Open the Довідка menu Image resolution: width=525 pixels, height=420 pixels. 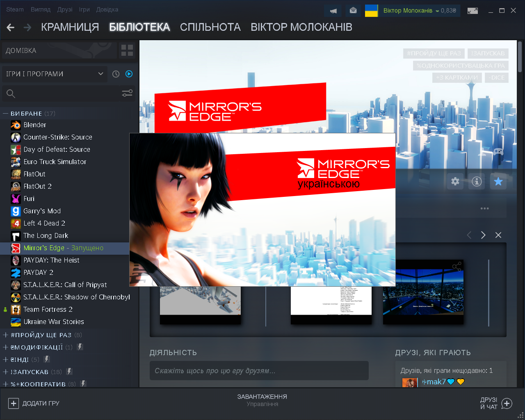click(107, 9)
